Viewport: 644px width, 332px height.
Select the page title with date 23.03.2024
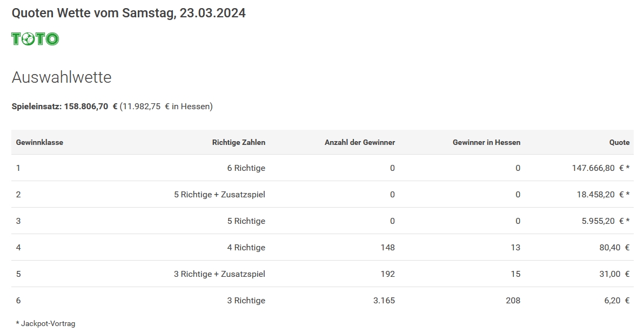129,14
